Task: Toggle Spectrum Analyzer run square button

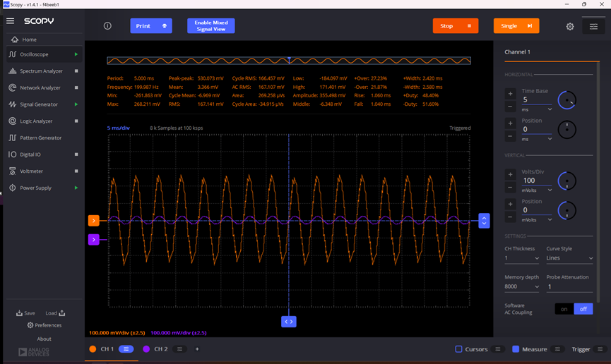Action: (76, 71)
